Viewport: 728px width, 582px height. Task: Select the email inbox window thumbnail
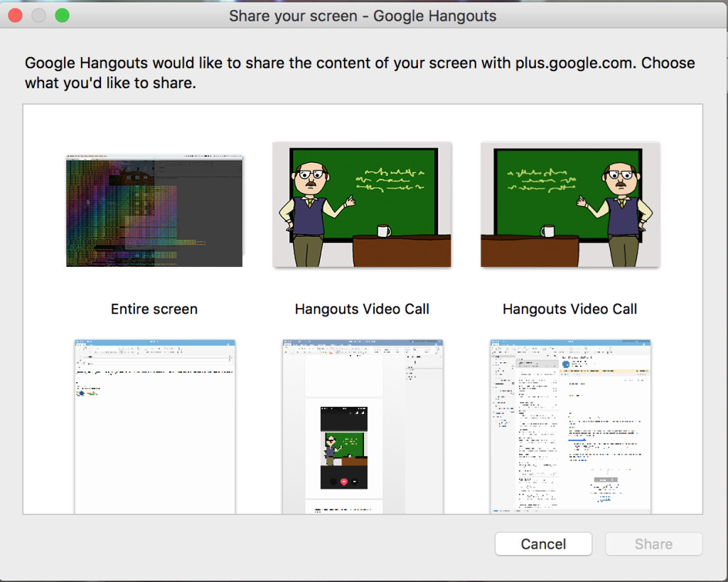[569, 425]
